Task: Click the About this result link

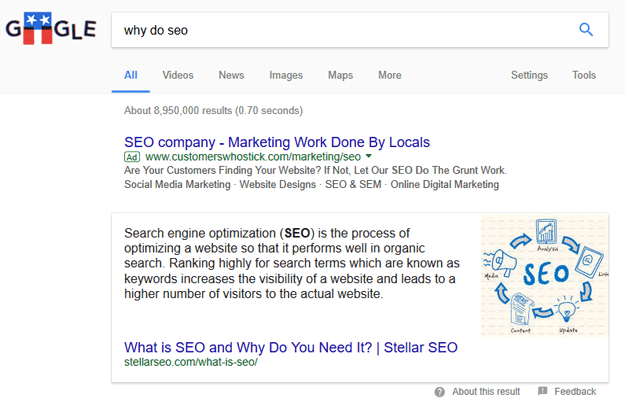Action: click(486, 392)
